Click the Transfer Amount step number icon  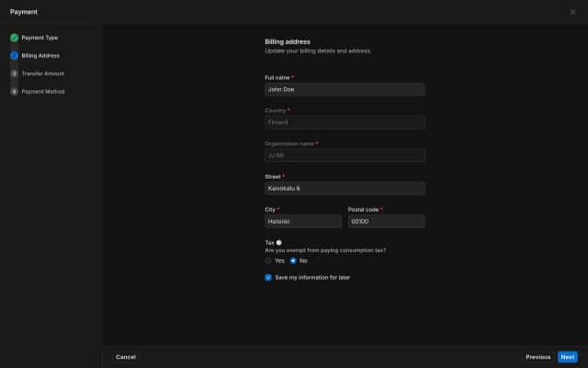tap(15, 74)
